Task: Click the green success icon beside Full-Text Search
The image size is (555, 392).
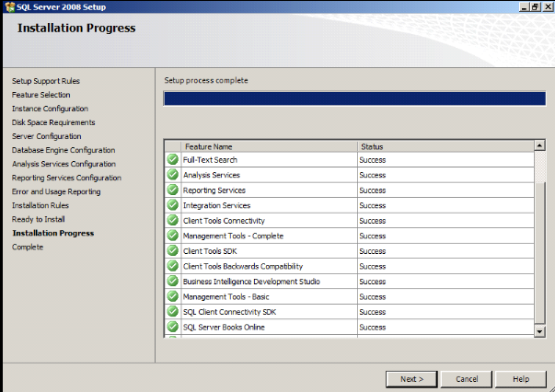Action: point(172,159)
